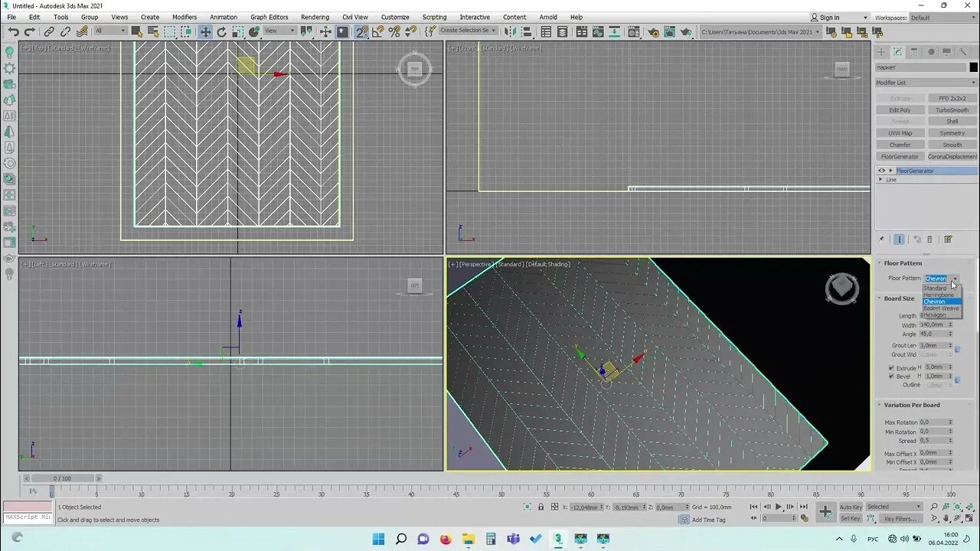This screenshot has width=980, height=551.
Task: Click the Chamfer modifier button
Action: (900, 145)
